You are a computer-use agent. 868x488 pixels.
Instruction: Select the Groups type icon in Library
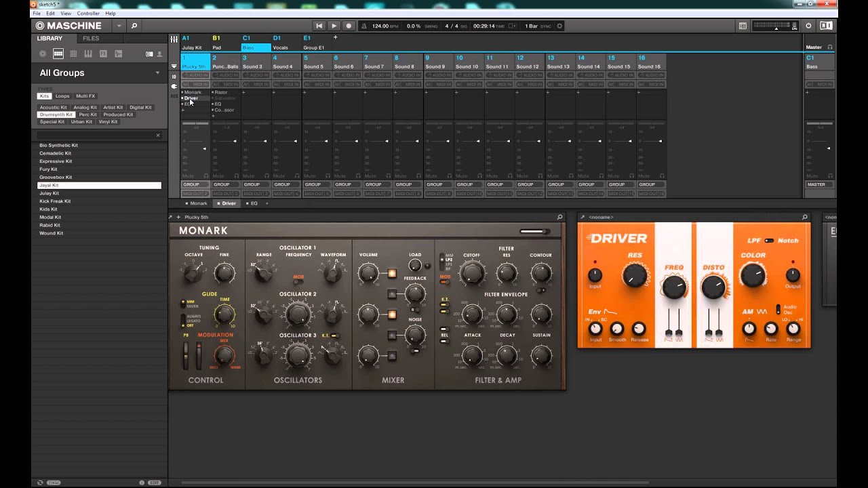coord(58,54)
